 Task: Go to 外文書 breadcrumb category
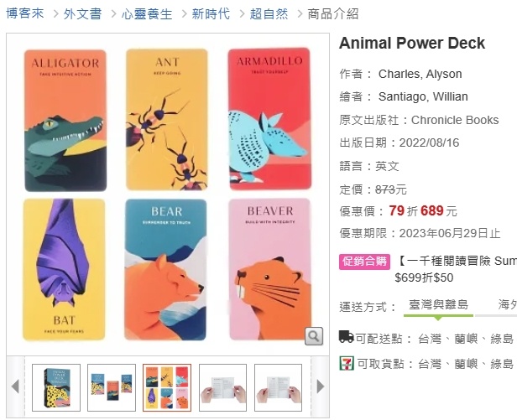[x=82, y=14]
